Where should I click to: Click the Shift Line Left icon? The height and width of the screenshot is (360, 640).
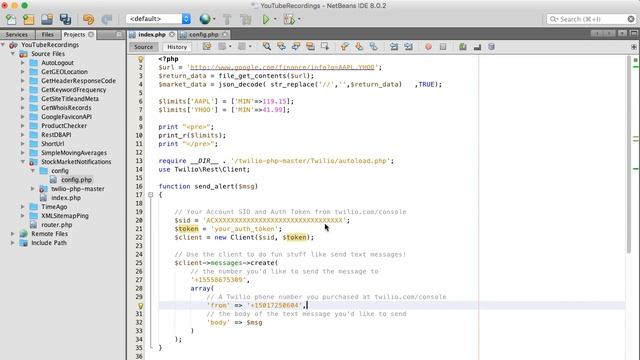394,47
